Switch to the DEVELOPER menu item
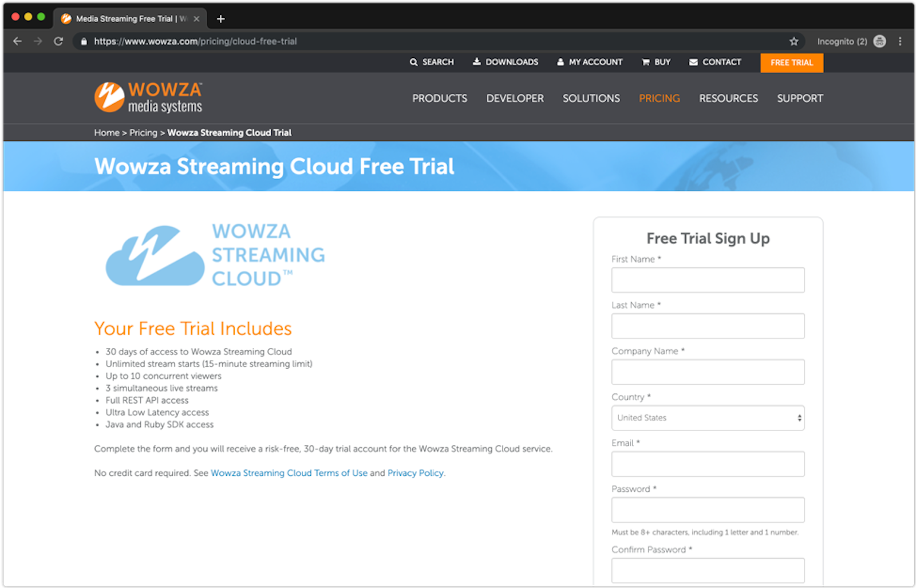The image size is (916, 588). pos(514,98)
